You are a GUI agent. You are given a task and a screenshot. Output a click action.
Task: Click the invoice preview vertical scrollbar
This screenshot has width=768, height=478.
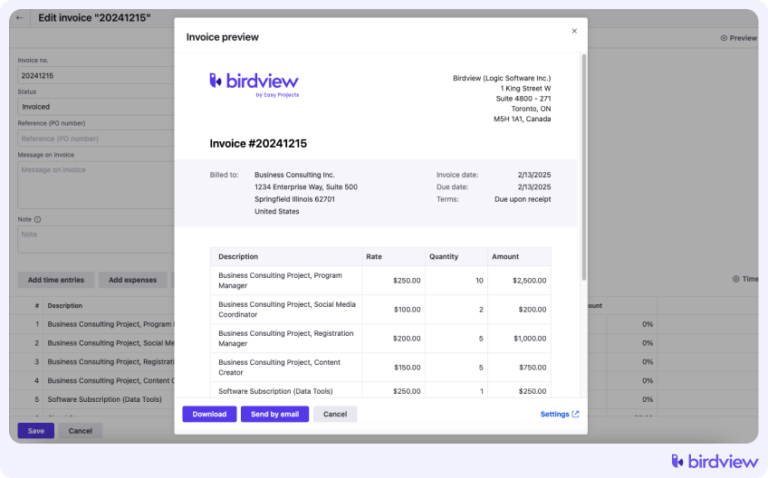pos(583,167)
